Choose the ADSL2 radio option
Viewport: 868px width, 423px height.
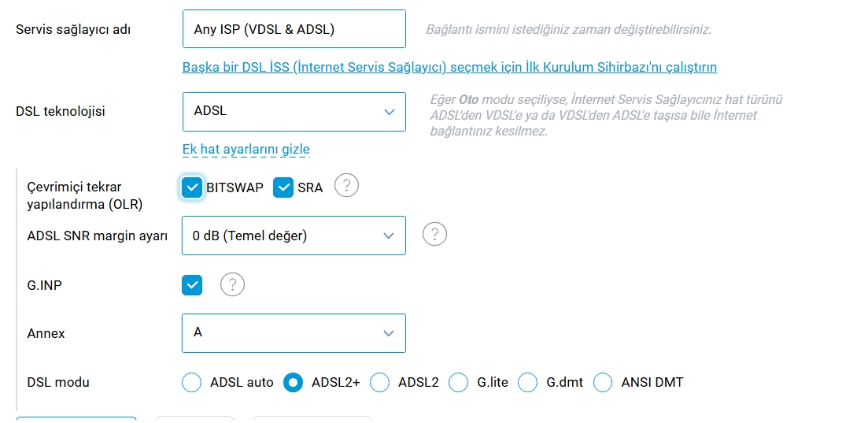(380, 382)
